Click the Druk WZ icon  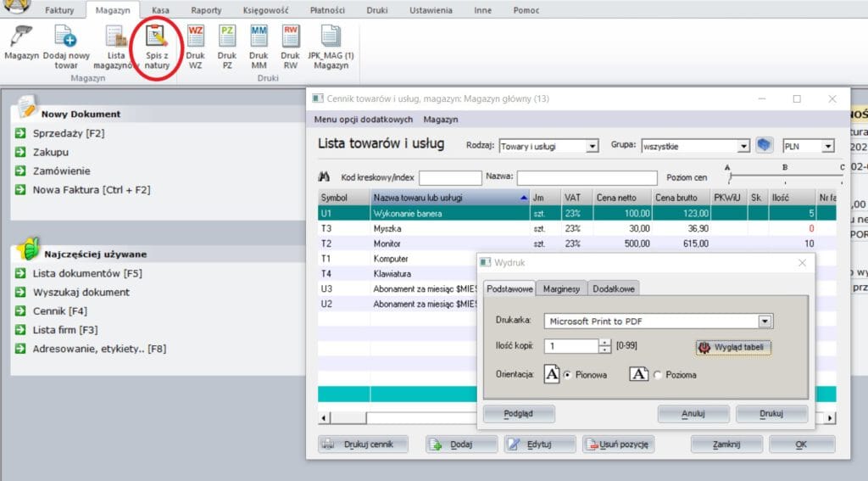[x=196, y=36]
